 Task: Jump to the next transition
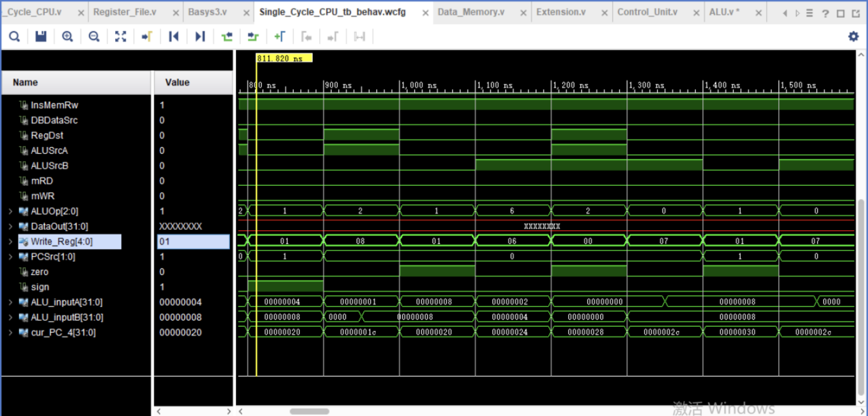(x=253, y=36)
